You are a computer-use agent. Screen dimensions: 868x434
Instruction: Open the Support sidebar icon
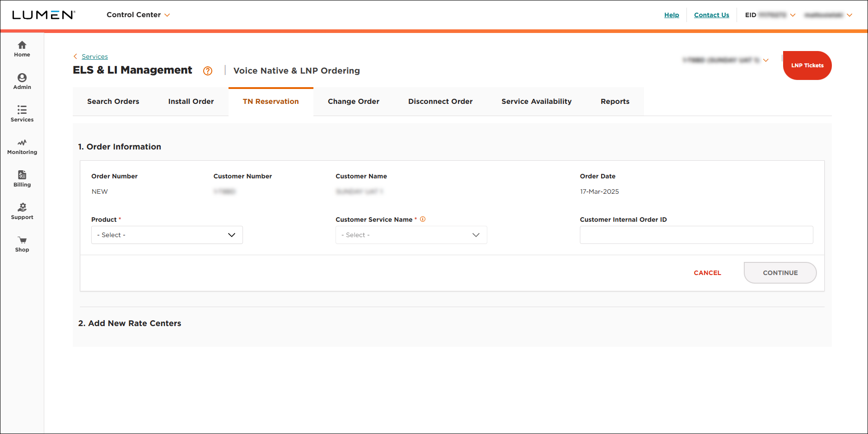tap(22, 211)
